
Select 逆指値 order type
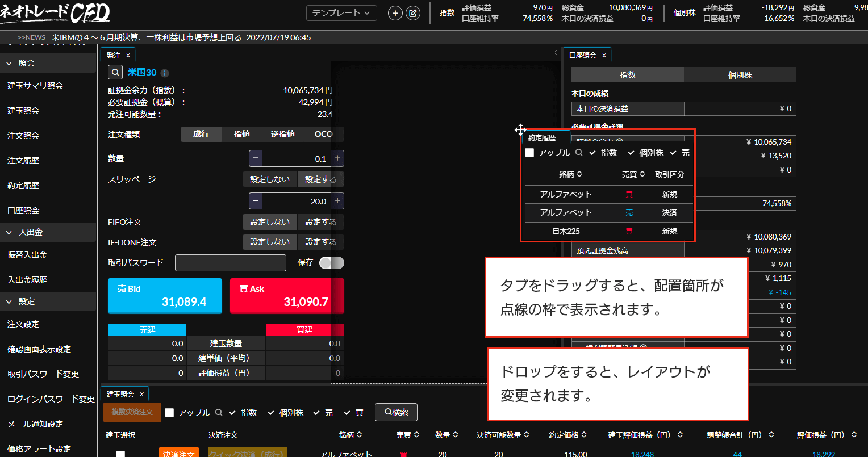pos(282,135)
